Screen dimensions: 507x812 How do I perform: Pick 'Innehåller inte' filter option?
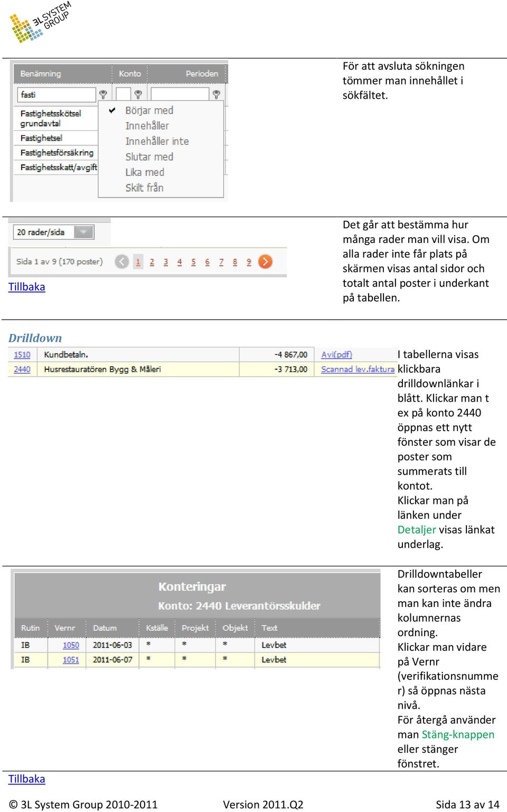coord(157,141)
